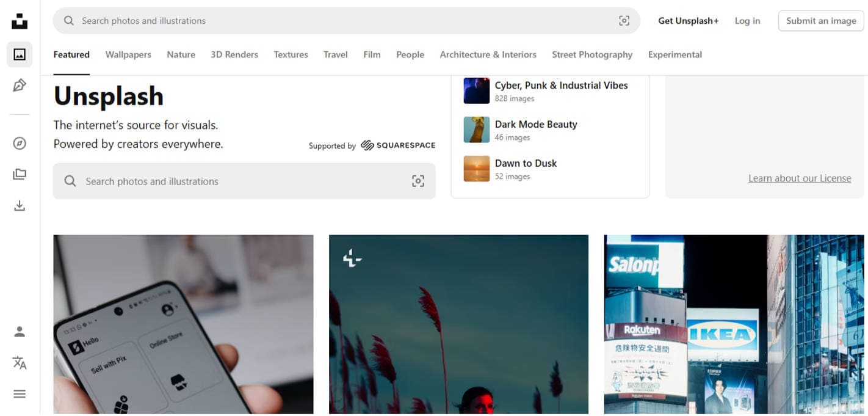
Task: Click the visual search icon in top bar
Action: pos(624,21)
